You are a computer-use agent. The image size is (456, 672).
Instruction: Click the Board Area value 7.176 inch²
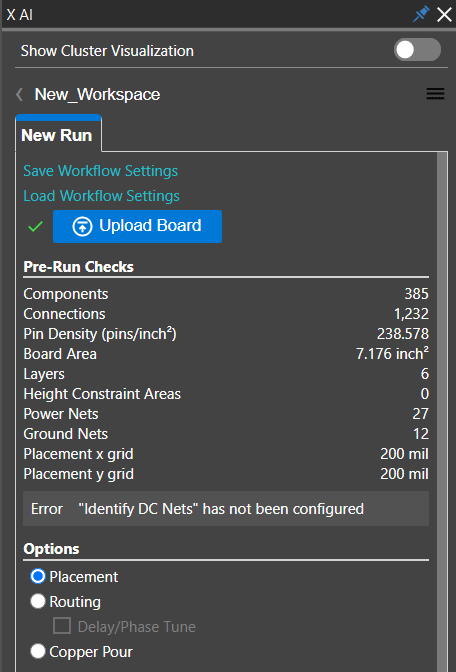pyautogui.click(x=392, y=354)
